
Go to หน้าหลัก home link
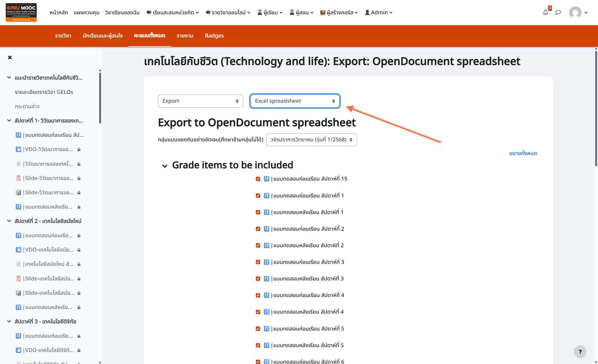(59, 12)
